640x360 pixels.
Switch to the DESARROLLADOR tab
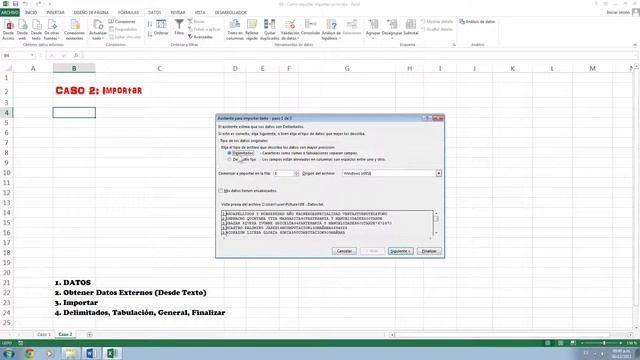(x=231, y=13)
